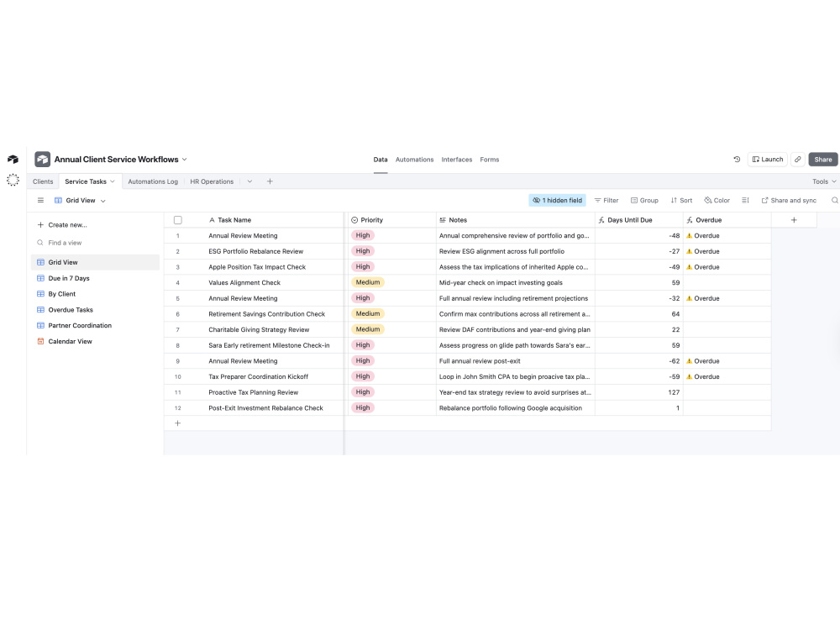Viewport: 840px width, 630px height.
Task: Click the row height icon in toolbar
Action: pos(745,201)
